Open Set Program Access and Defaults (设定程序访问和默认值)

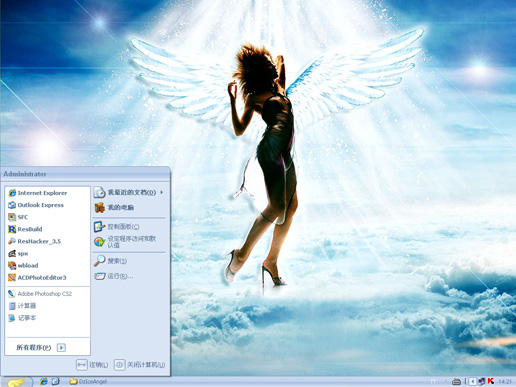(129, 242)
